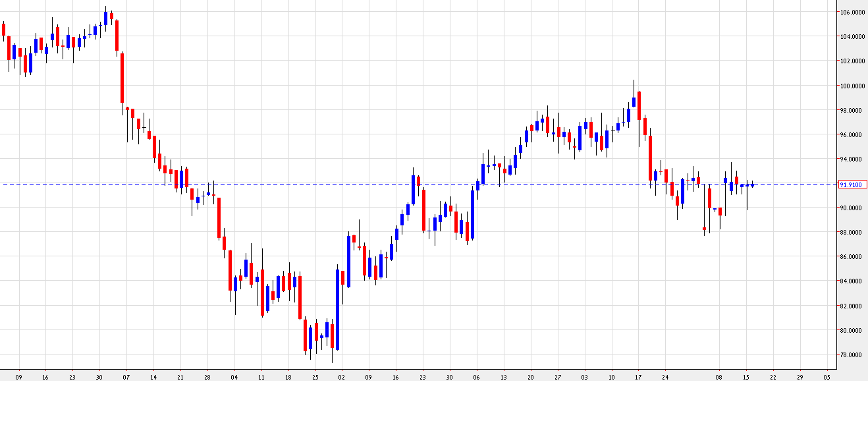The height and width of the screenshot is (427, 868).
Task: Click date label 18 on time axis
Action: pyautogui.click(x=288, y=378)
